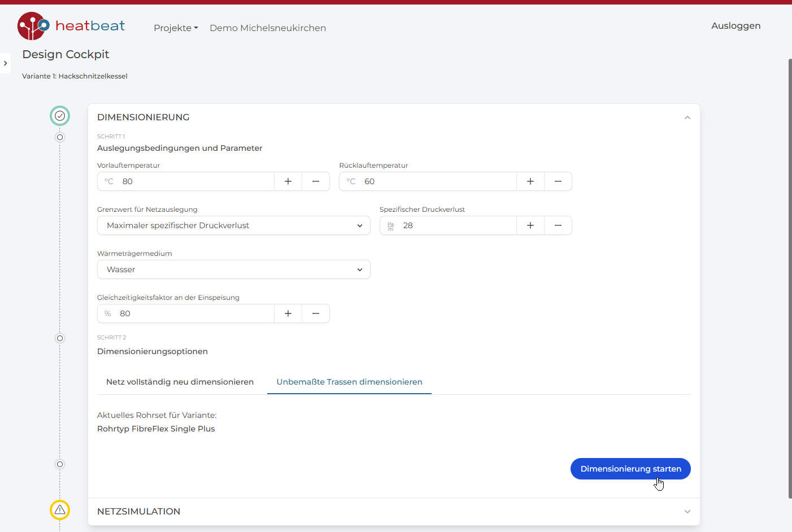Image resolution: width=792 pixels, height=532 pixels.
Task: Switch to Netz vollständig neu dimensionieren tab
Action: [x=180, y=382]
